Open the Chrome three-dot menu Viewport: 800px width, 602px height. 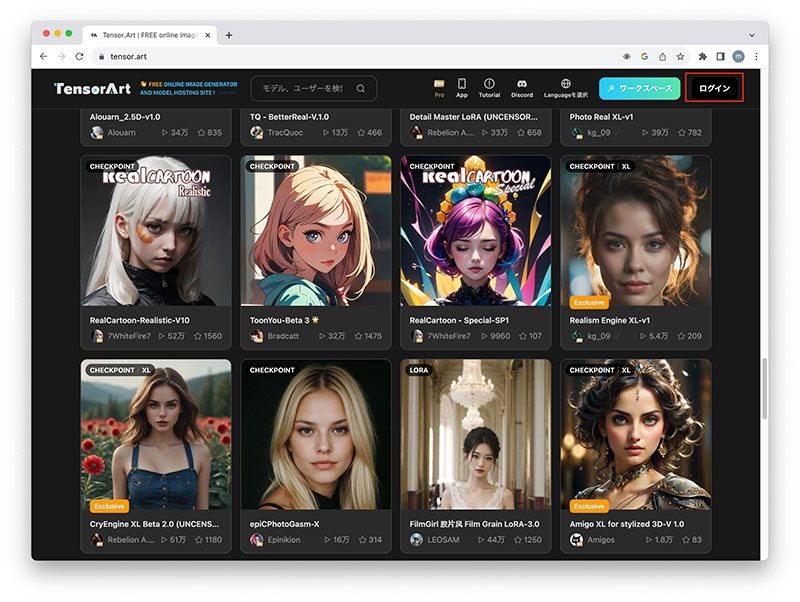[x=756, y=57]
